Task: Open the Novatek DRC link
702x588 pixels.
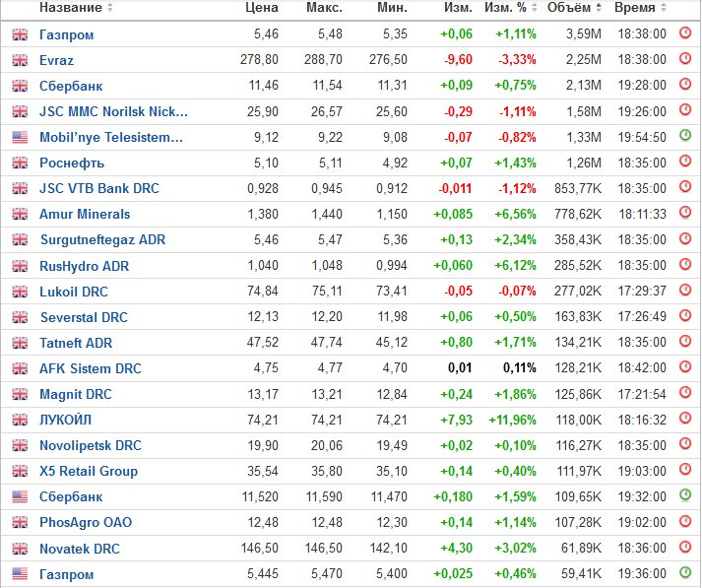Action: point(80,549)
